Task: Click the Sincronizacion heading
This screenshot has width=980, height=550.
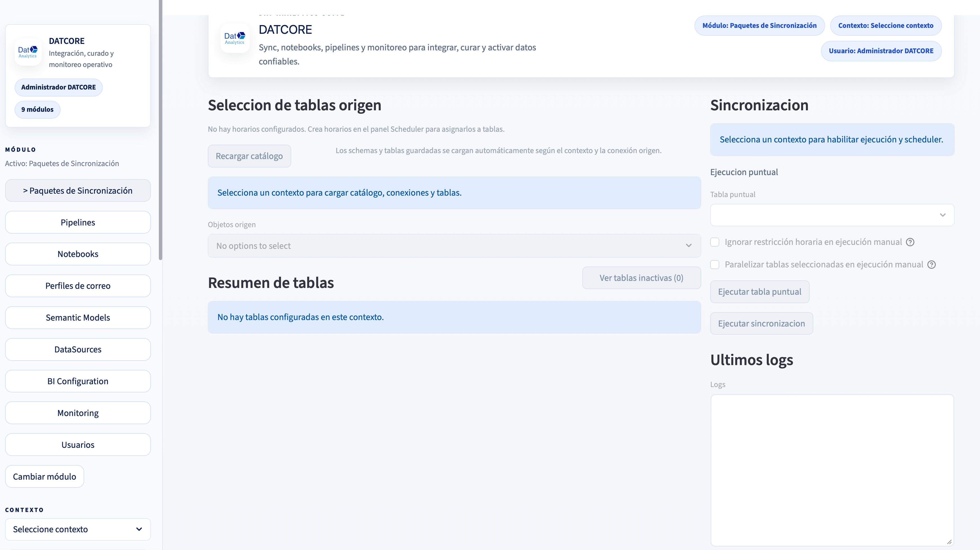Action: tap(759, 105)
